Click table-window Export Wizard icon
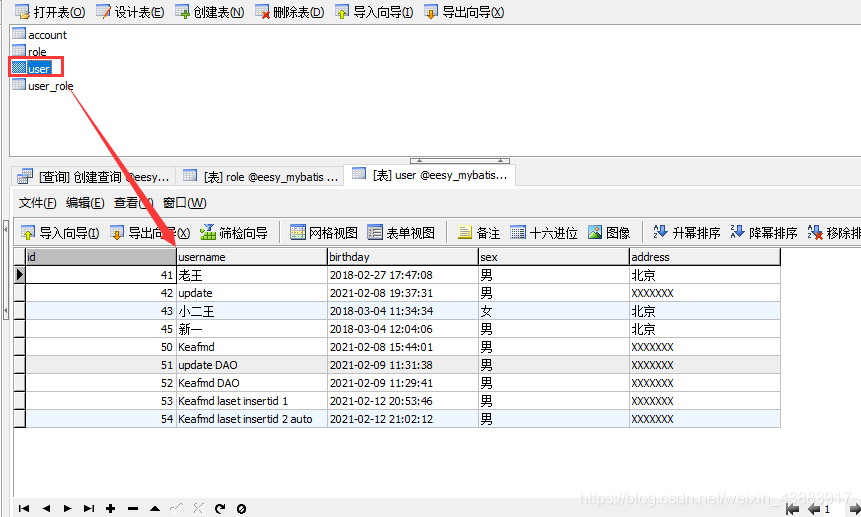This screenshot has width=861, height=517. pyautogui.click(x=116, y=233)
